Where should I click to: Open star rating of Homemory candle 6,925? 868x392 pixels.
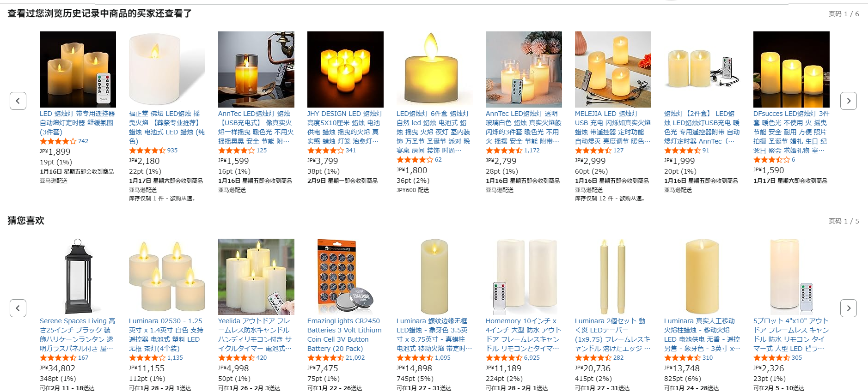click(x=504, y=358)
